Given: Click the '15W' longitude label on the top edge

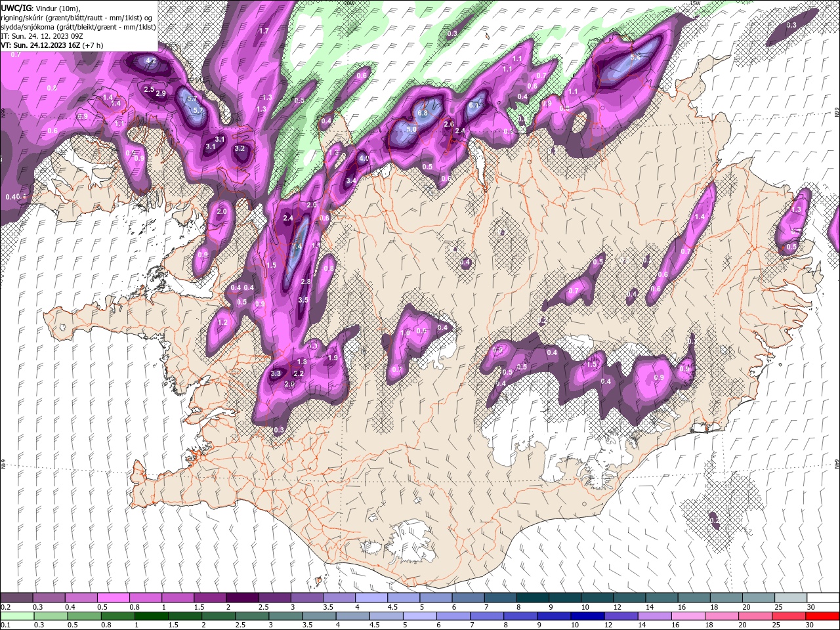Looking at the screenshot, I should coord(695,3).
